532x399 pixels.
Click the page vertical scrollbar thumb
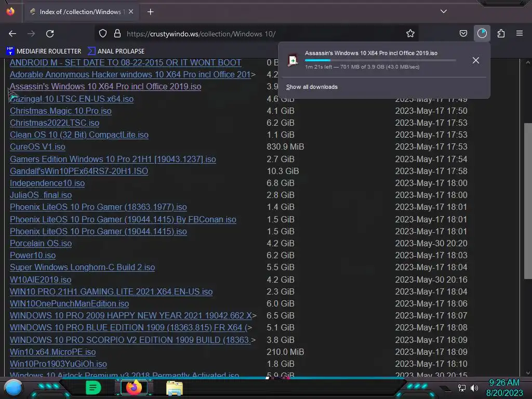[x=528, y=200]
